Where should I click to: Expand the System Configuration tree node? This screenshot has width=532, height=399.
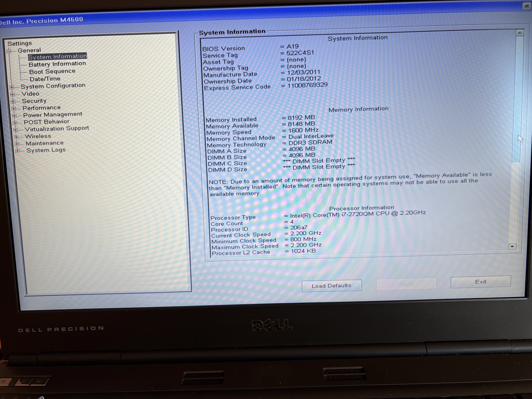coord(12,87)
